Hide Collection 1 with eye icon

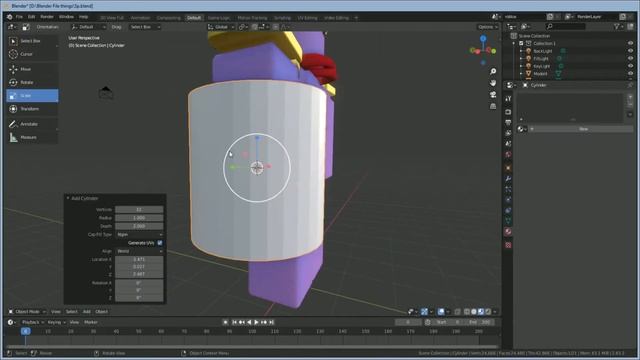click(630, 43)
